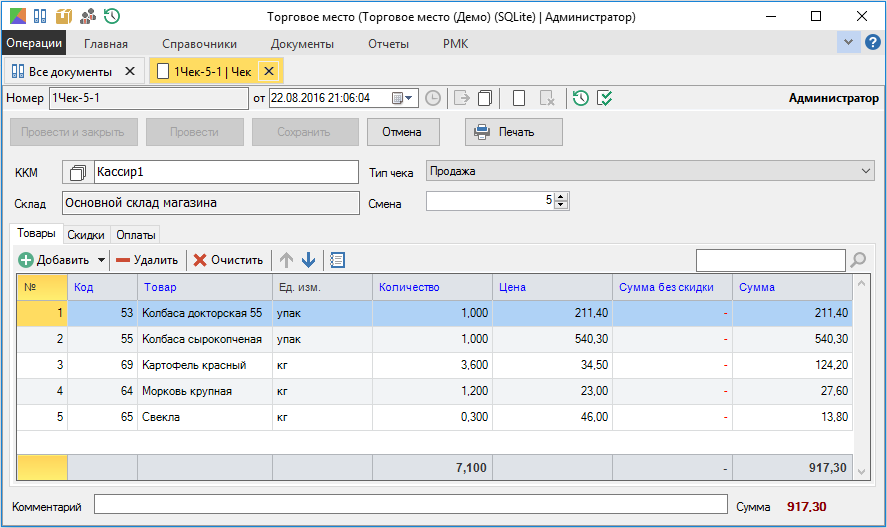Image resolution: width=887 pixels, height=528 pixels.
Task: Switch to the Оплаты tab
Action: click(136, 235)
